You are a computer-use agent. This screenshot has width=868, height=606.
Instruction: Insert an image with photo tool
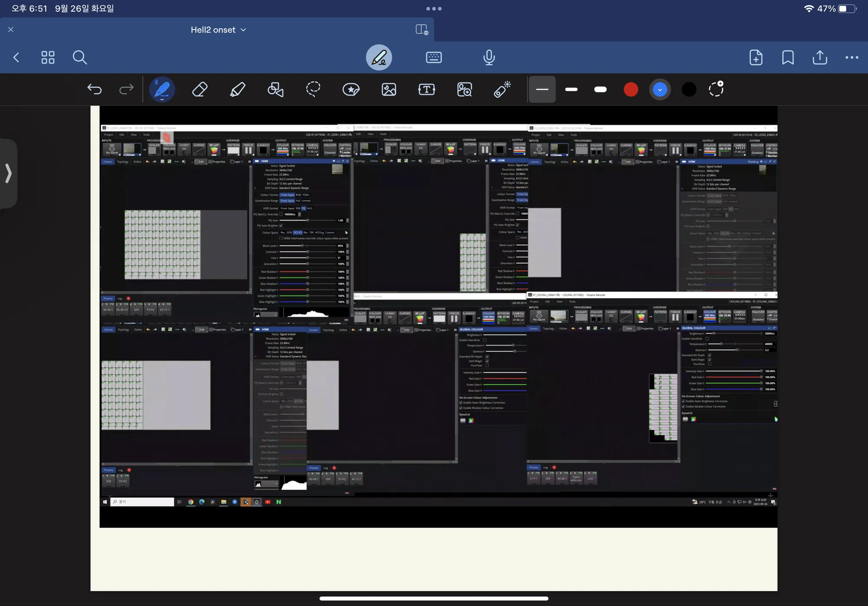tap(389, 89)
